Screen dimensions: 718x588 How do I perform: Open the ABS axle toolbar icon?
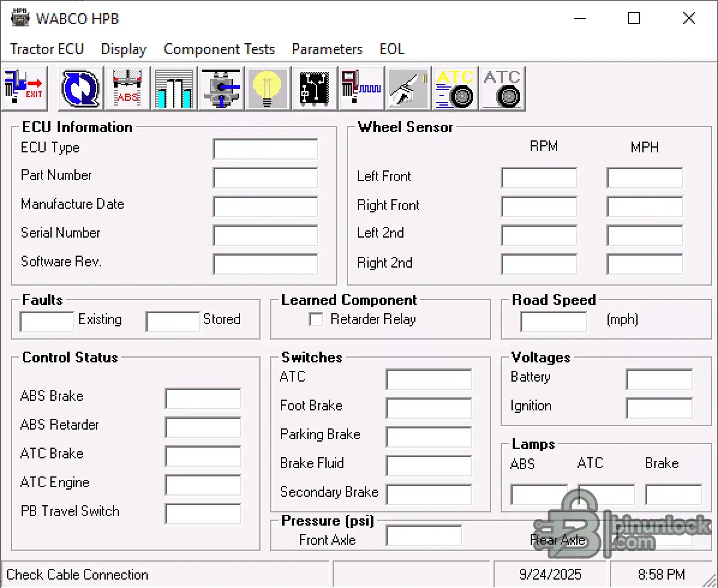pos(128,88)
